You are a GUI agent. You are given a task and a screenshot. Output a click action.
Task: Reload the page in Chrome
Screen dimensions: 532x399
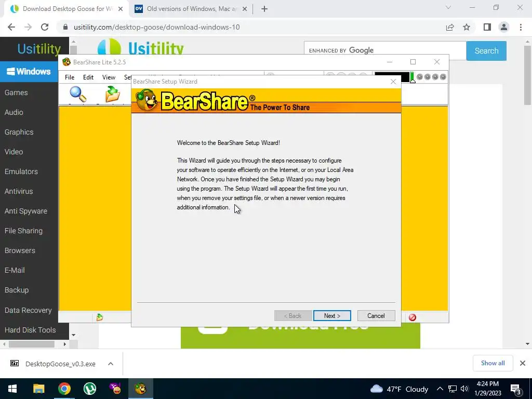tap(45, 27)
